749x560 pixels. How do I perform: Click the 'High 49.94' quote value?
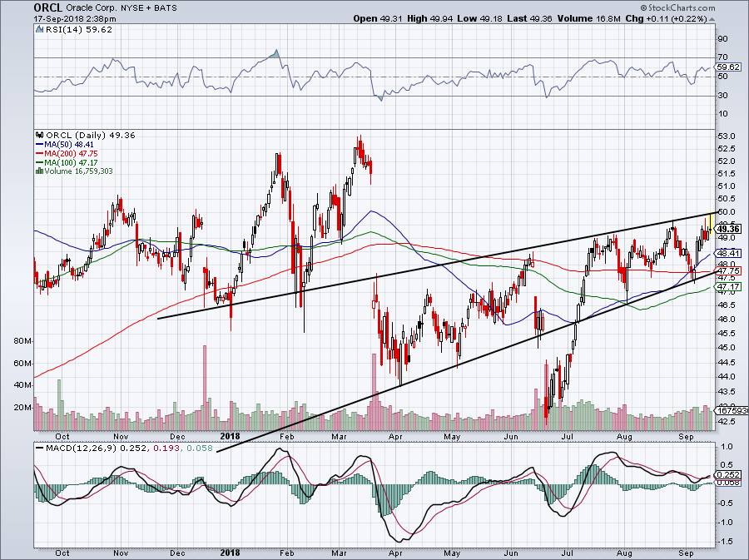point(429,19)
